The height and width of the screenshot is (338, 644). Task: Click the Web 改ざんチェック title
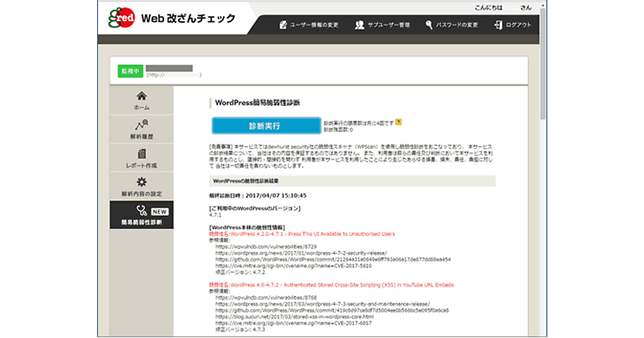point(188,19)
